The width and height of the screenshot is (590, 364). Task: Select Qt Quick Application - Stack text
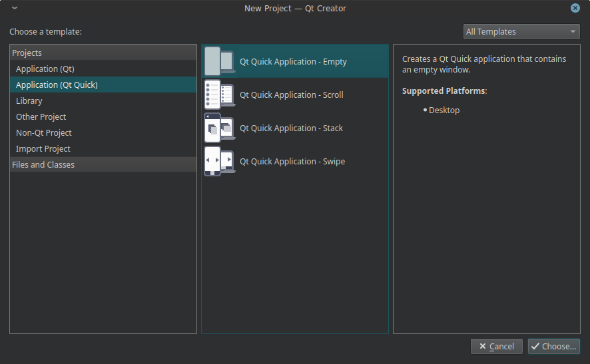[x=291, y=128]
